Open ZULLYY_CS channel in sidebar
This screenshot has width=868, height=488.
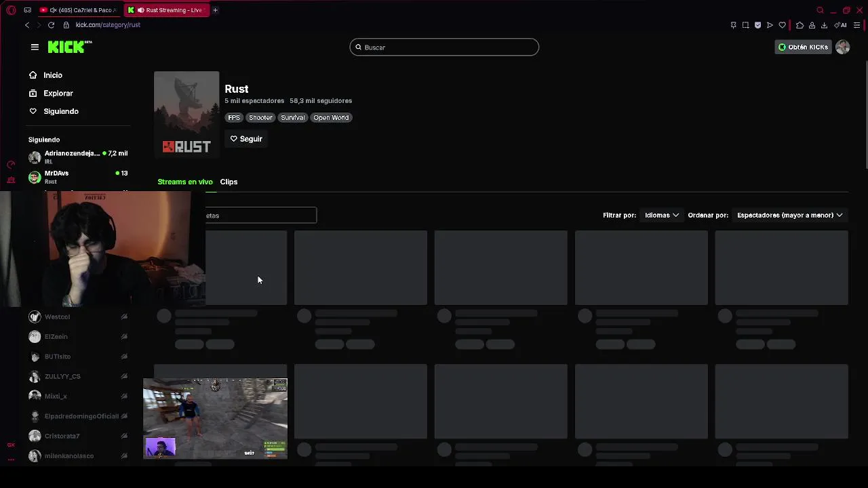(x=78, y=376)
